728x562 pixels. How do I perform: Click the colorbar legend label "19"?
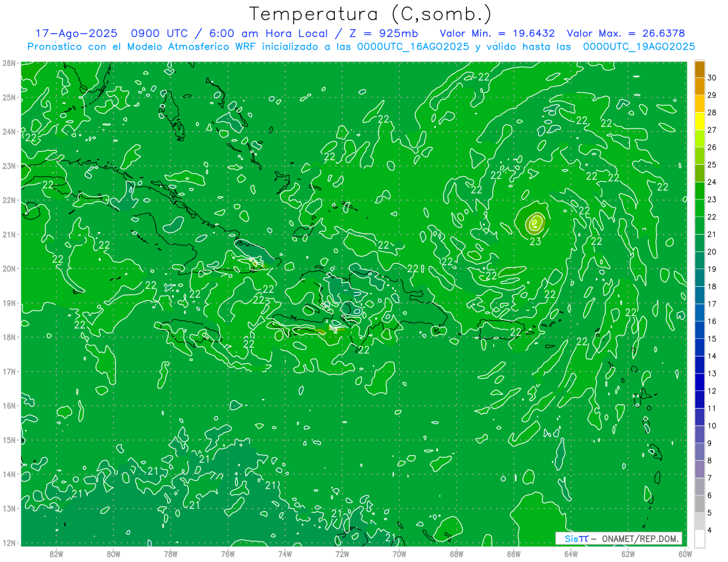pos(712,269)
